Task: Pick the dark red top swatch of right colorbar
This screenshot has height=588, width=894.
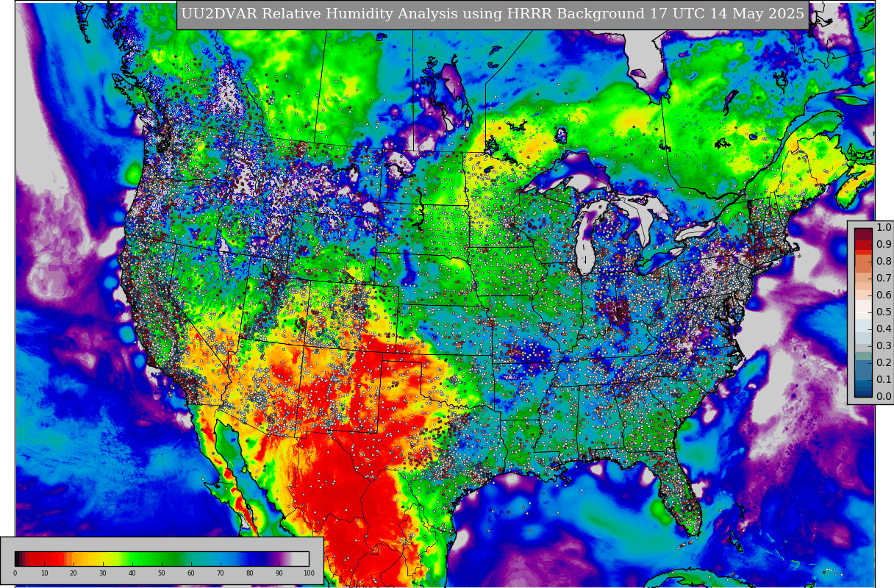Action: point(863,234)
